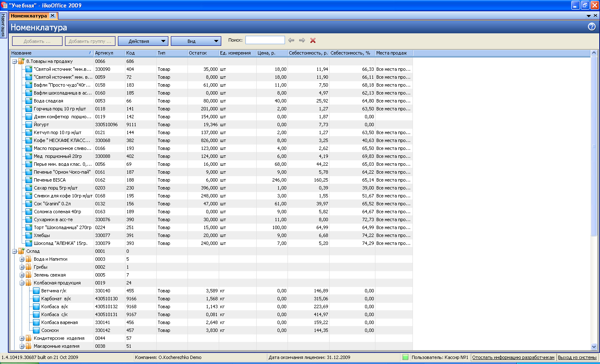
Task: Sort by the Артикул column header
Action: (109, 53)
